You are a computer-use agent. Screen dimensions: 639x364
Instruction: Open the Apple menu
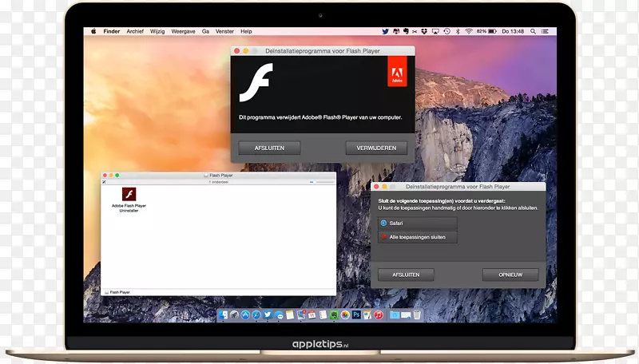(93, 31)
